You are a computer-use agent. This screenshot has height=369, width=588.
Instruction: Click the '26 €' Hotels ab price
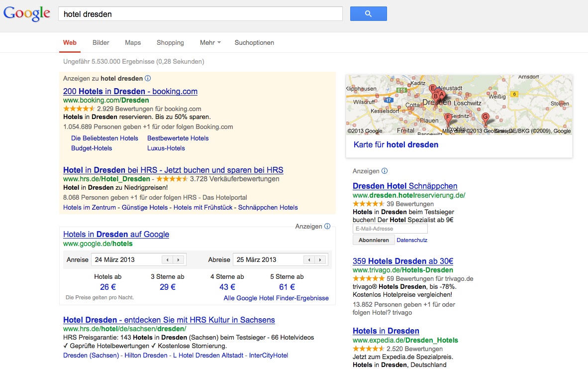107,287
